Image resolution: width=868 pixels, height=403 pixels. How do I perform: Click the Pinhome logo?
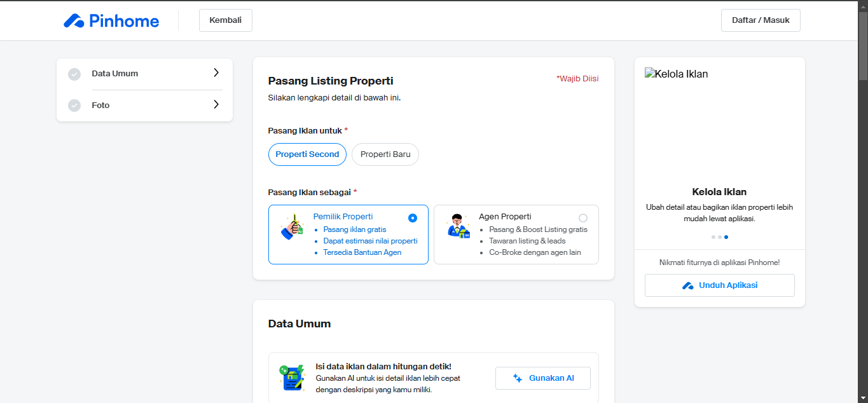pyautogui.click(x=111, y=21)
